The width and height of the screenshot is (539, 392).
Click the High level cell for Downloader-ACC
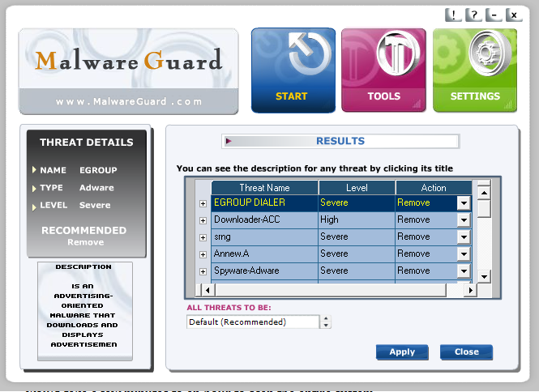pos(357,219)
